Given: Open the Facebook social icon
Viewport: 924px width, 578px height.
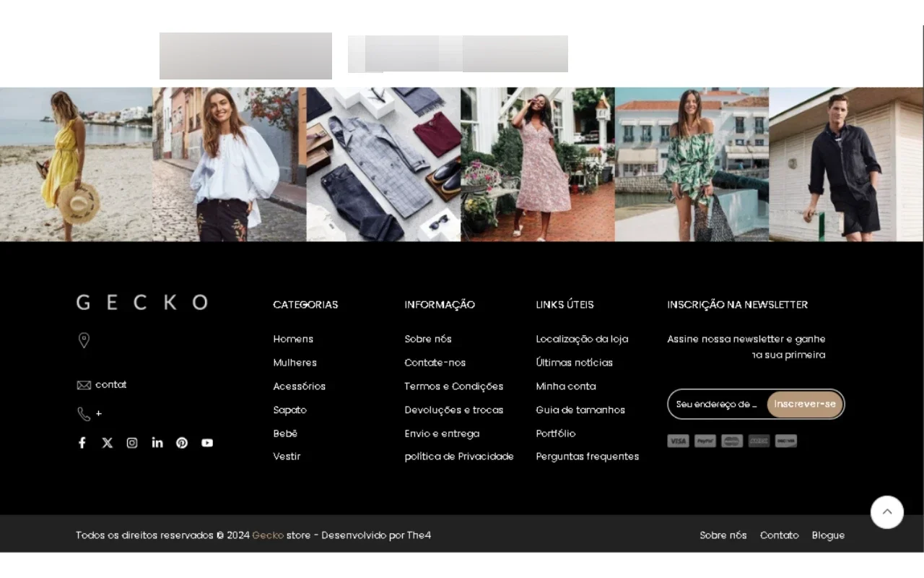Looking at the screenshot, I should coord(82,443).
